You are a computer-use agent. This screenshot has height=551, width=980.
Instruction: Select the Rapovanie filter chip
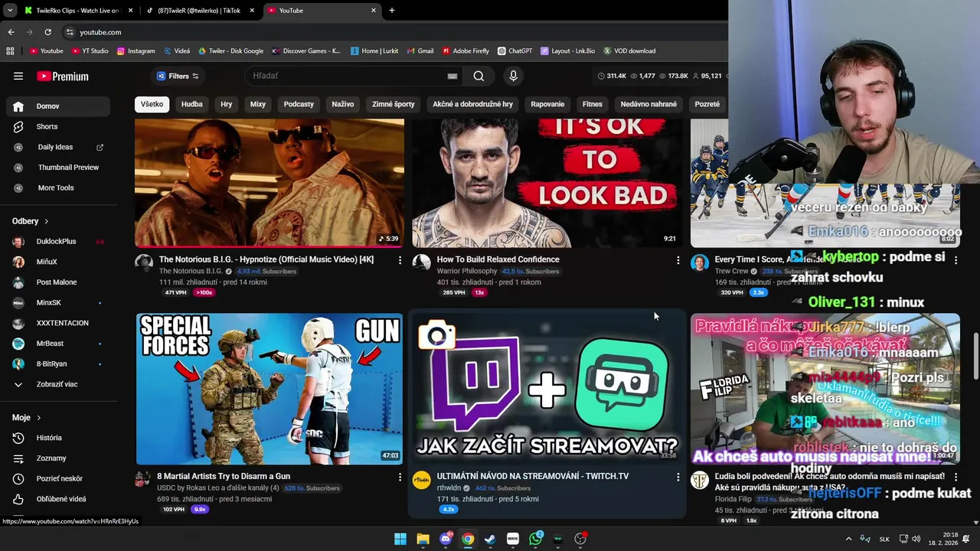click(547, 104)
